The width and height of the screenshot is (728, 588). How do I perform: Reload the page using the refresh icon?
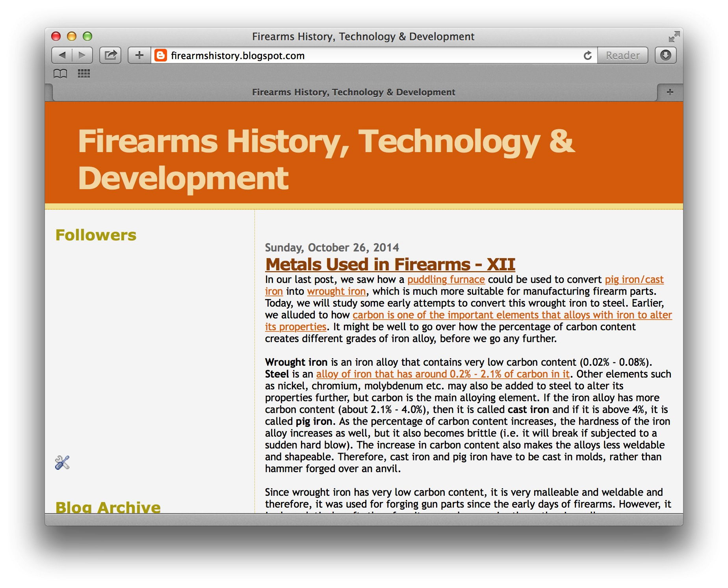tap(588, 56)
